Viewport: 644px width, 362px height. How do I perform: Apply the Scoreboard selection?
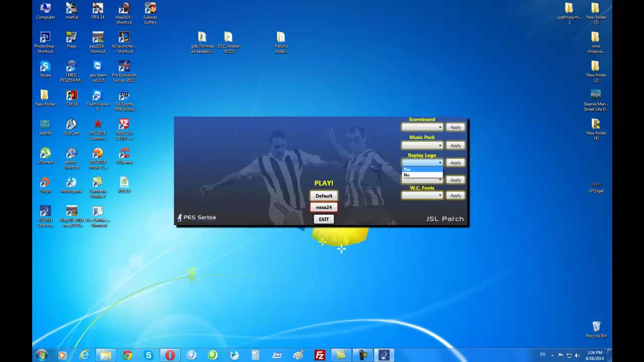coord(455,127)
